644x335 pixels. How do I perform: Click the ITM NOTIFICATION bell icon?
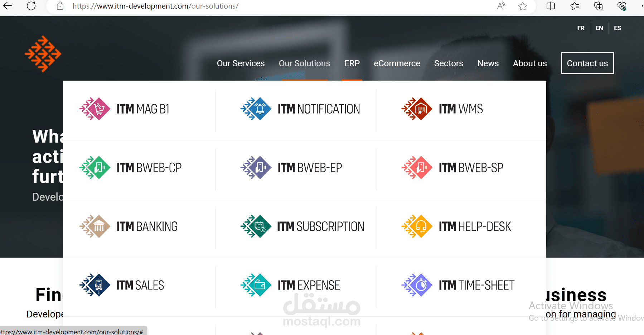[x=256, y=109]
